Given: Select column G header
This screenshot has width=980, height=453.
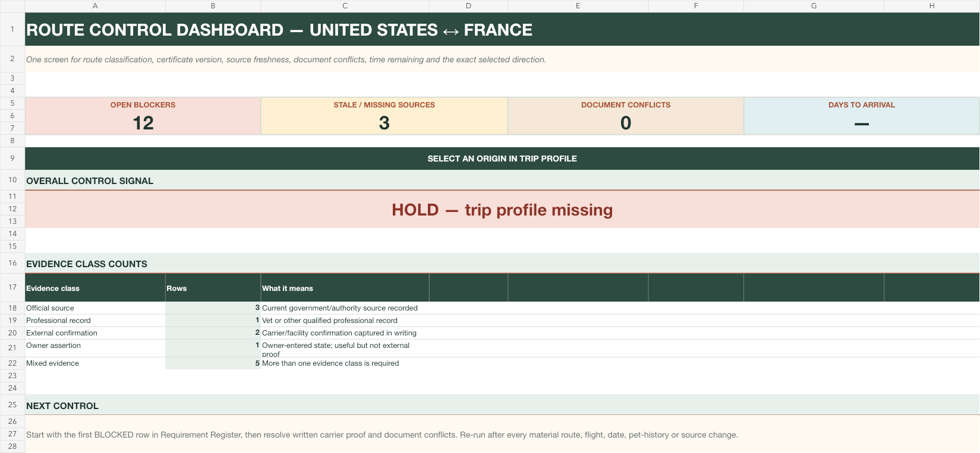Looking at the screenshot, I should pyautogui.click(x=814, y=6).
